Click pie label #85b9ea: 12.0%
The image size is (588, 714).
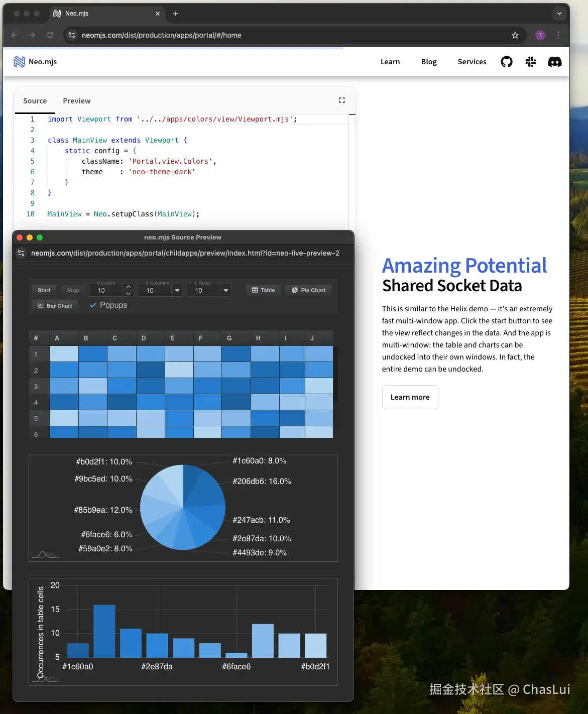point(103,510)
